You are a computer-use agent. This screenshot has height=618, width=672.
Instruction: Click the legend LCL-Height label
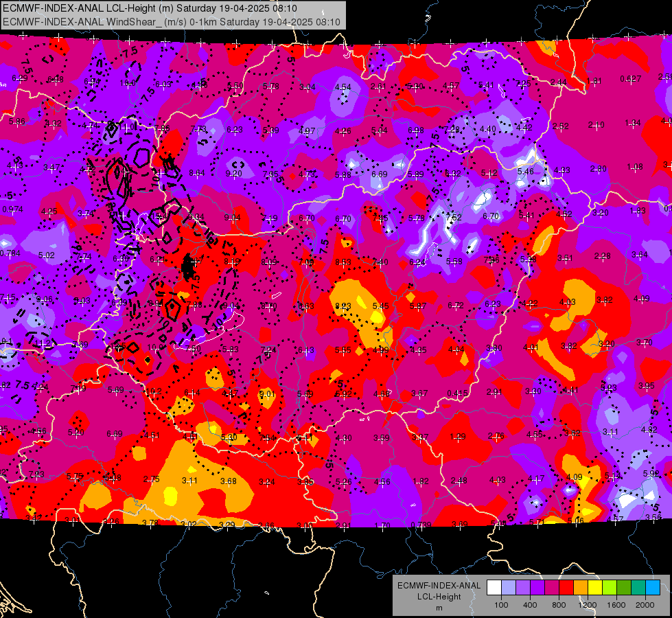coord(439,597)
